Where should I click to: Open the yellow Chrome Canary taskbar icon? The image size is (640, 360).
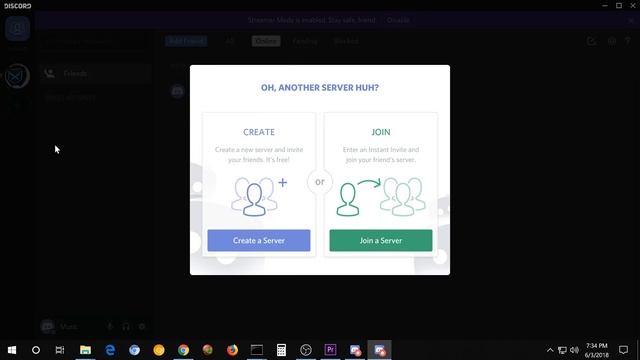pos(159,350)
